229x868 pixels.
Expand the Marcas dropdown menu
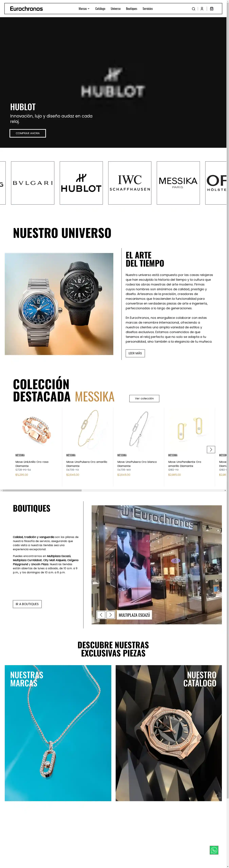pos(84,9)
